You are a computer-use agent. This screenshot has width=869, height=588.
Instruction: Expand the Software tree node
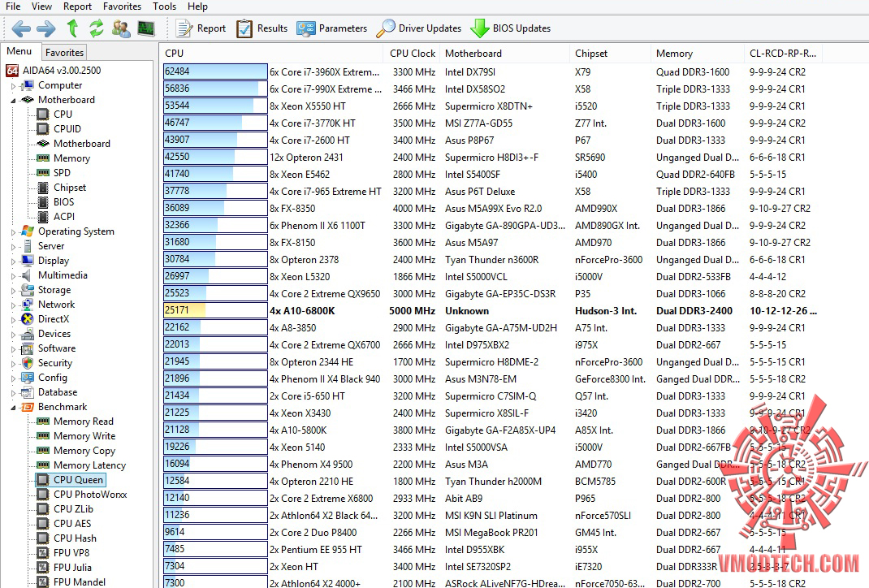[13, 349]
